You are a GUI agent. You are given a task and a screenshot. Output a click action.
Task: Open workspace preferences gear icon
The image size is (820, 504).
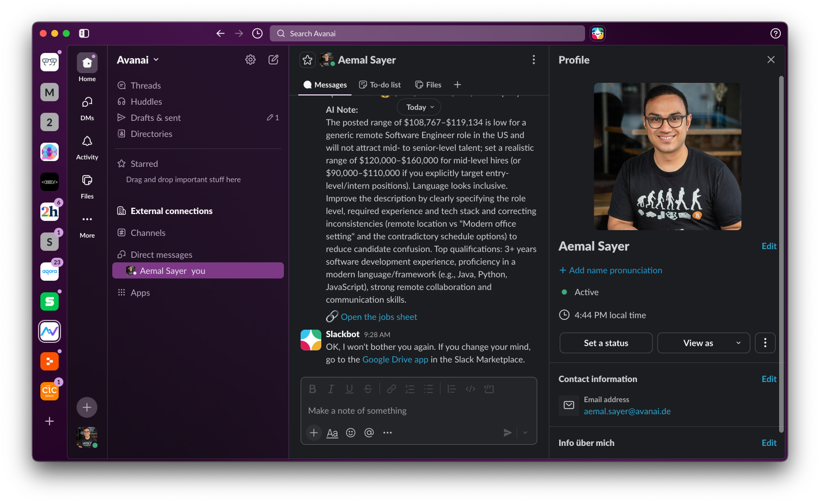[x=250, y=59]
